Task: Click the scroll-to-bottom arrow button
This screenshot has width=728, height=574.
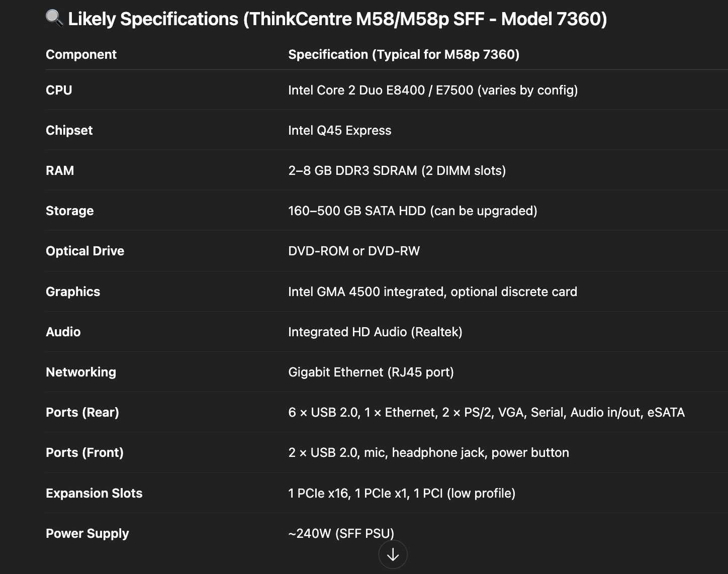Action: pos(393,554)
